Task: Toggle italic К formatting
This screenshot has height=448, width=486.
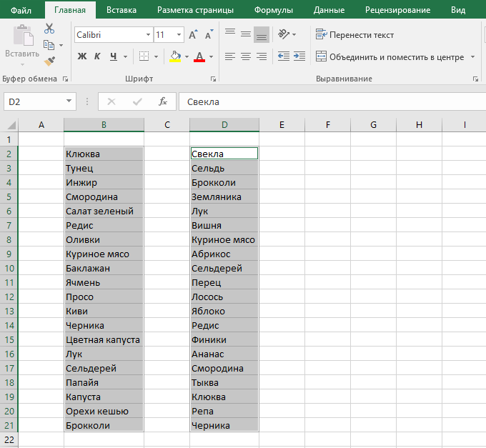Action: pos(97,56)
